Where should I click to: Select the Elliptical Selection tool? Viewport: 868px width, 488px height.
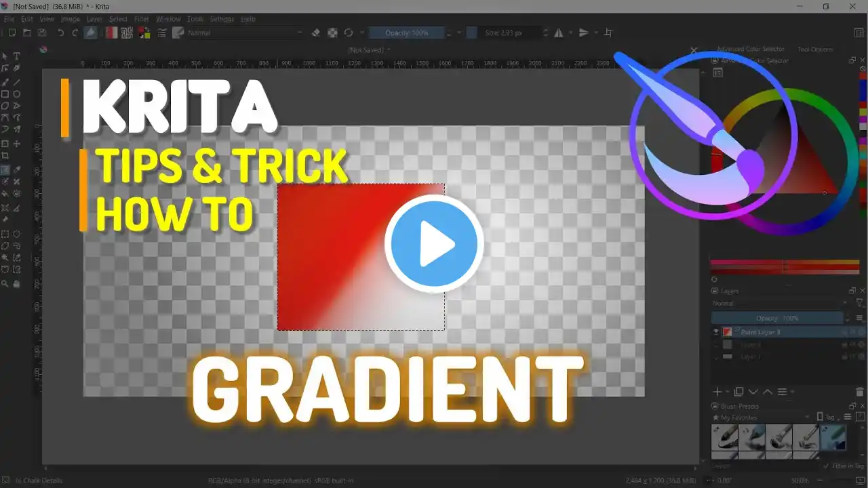coord(17,234)
